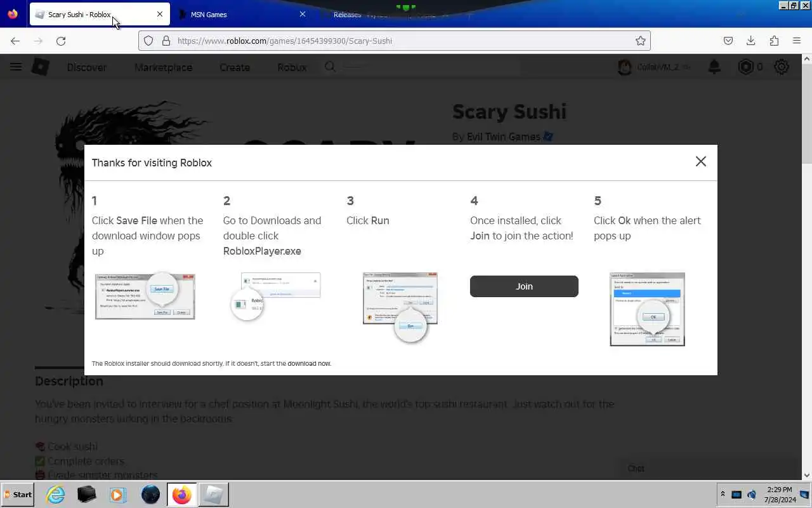Click the Description heading
812x508 pixels.
click(x=69, y=381)
